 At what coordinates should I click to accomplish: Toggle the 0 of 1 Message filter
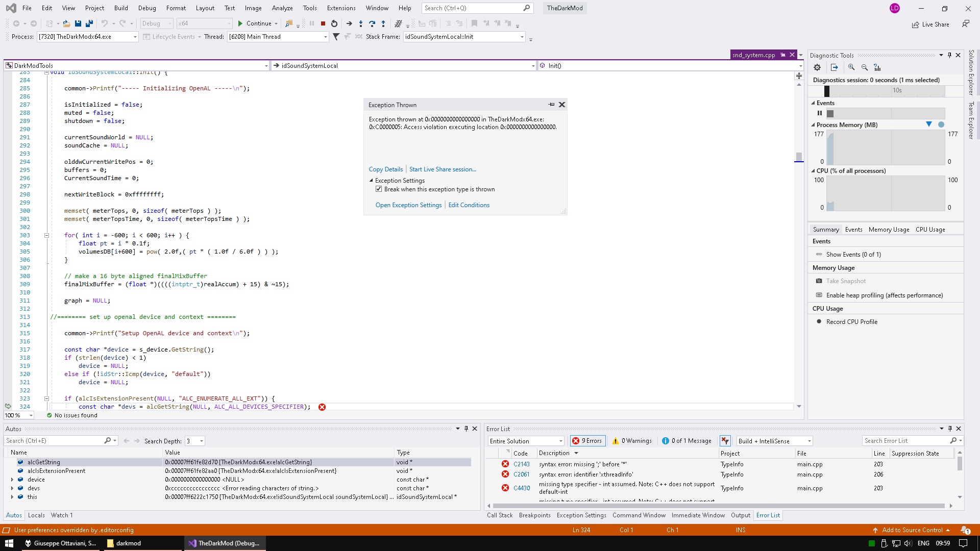coord(687,441)
